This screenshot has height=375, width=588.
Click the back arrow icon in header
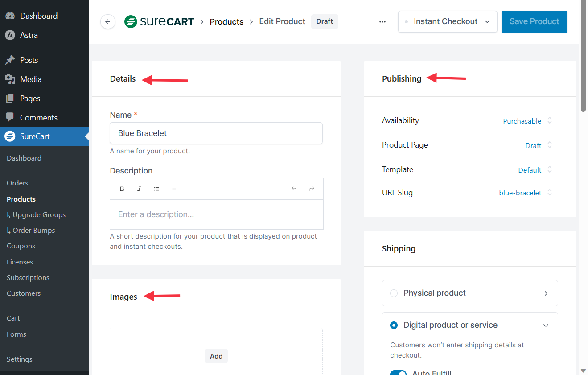pyautogui.click(x=108, y=21)
